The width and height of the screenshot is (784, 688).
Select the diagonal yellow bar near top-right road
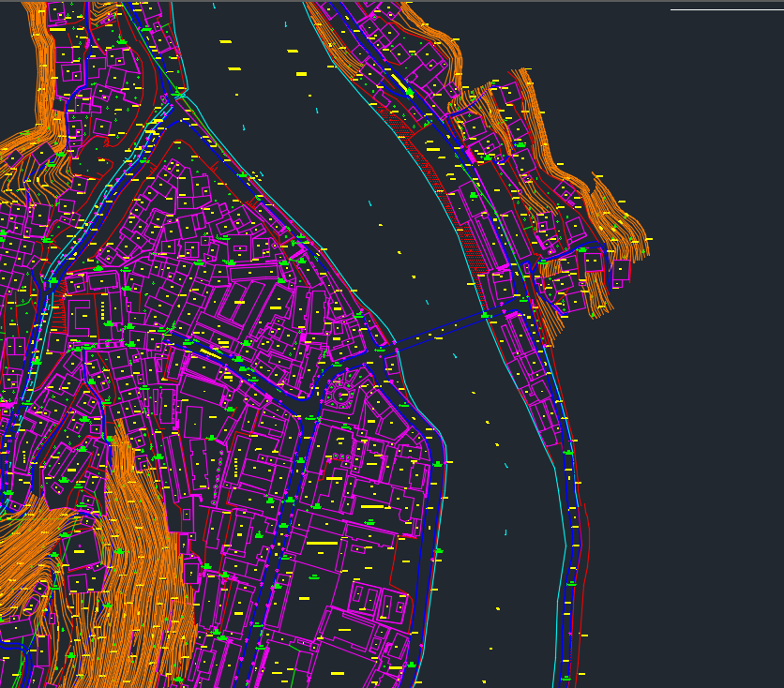coord(401,85)
